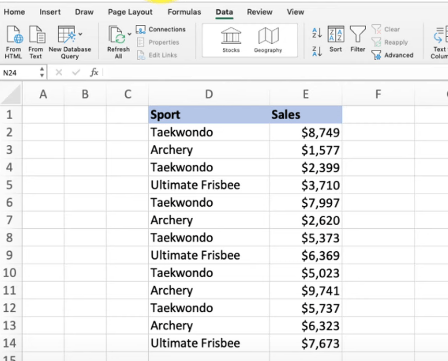Expand New Database Query dropdown arrow
Screen dimensions: 448x361
[80, 34]
